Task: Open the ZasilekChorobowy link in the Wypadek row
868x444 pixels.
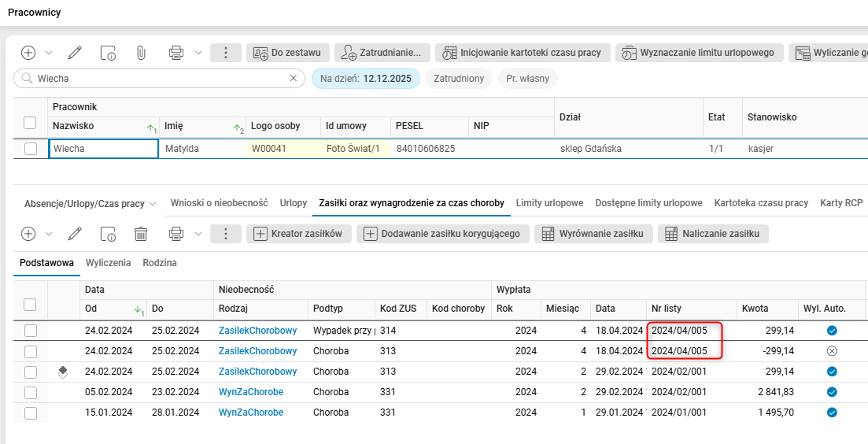Action: (x=257, y=331)
